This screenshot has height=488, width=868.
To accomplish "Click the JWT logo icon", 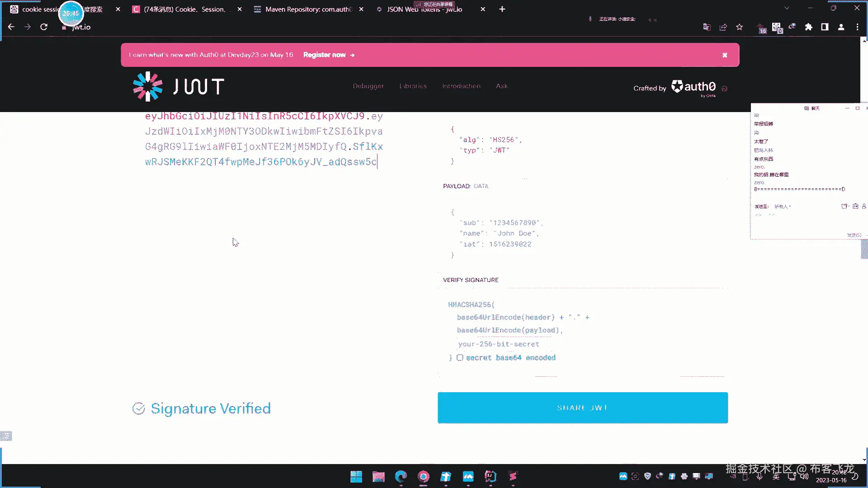I will [148, 86].
